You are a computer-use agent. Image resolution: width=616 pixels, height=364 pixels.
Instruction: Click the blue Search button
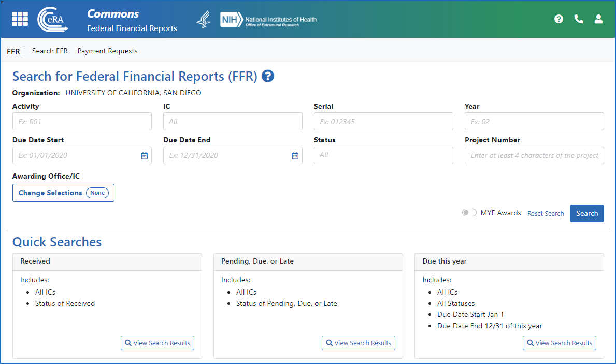(x=587, y=213)
